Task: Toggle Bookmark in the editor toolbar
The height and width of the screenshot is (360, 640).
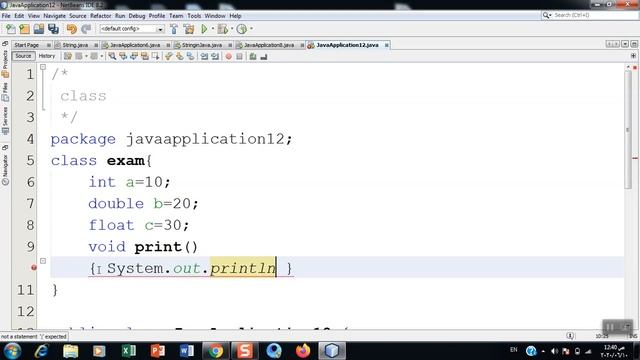Action: pos(191,56)
